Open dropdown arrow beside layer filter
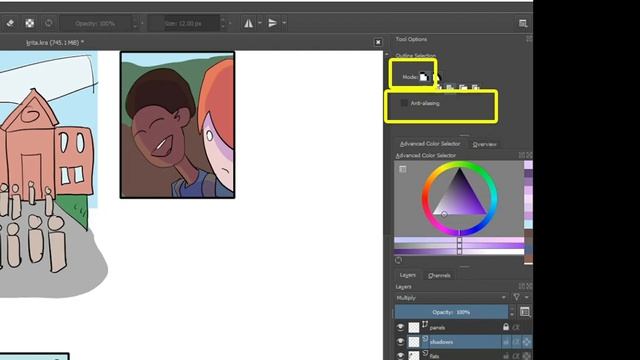 (527, 297)
